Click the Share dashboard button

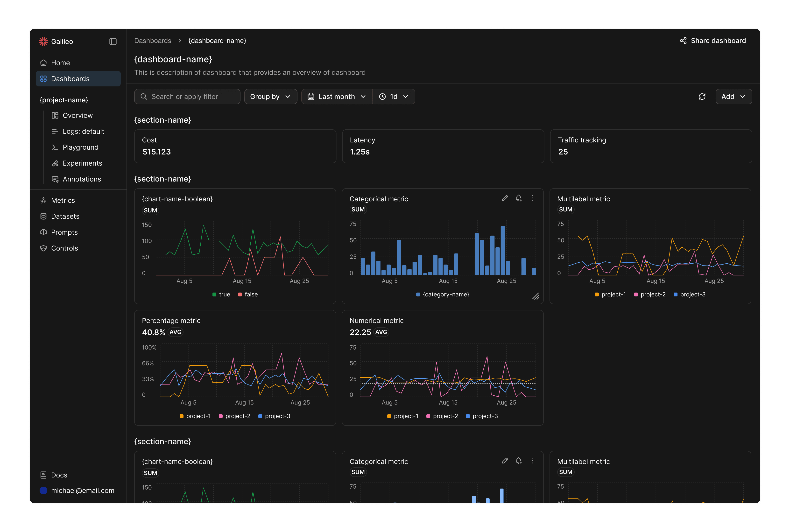coord(713,41)
